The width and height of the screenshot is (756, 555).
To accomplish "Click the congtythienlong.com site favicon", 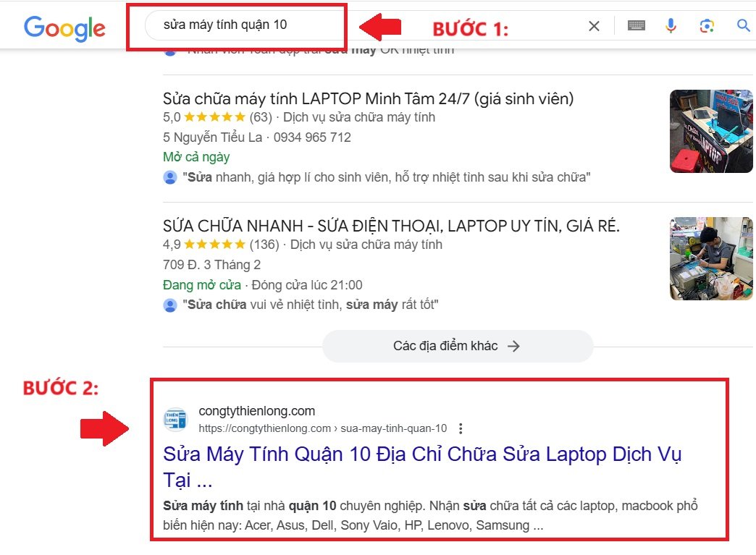I will [x=175, y=420].
